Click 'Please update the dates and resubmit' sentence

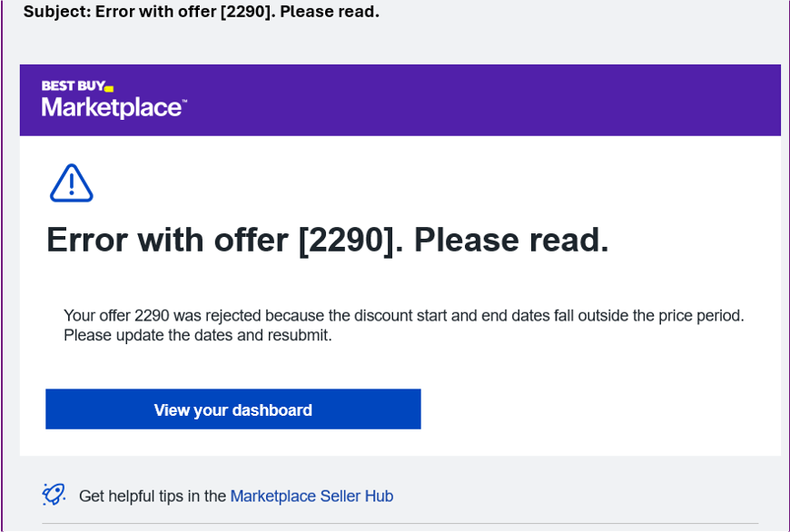198,335
